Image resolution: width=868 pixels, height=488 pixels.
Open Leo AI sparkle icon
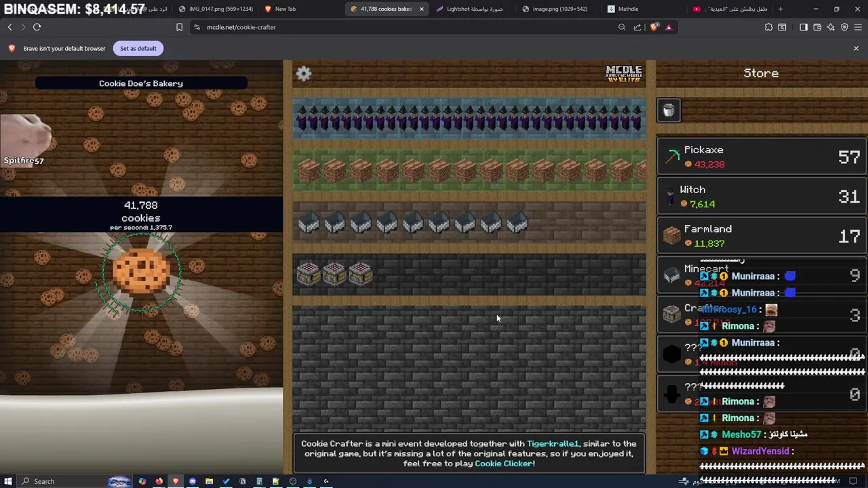831,27
